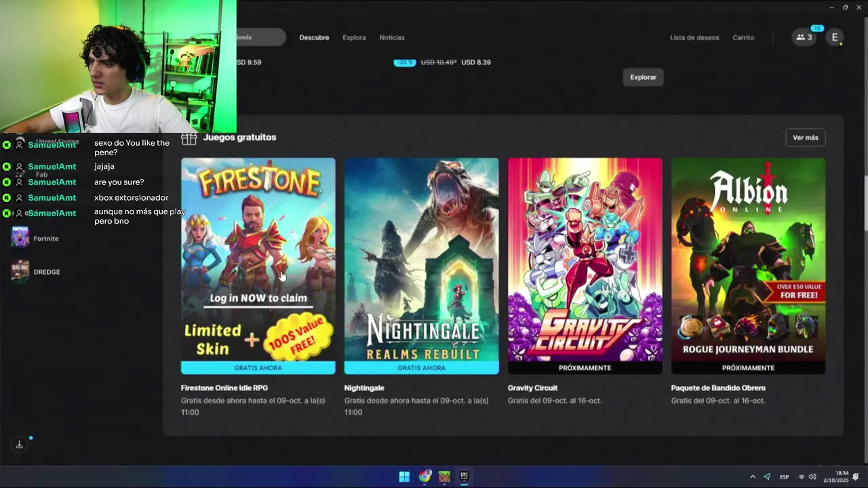868x488 pixels.
Task: Open Firestone Online Idle RPG title
Action: pos(224,388)
